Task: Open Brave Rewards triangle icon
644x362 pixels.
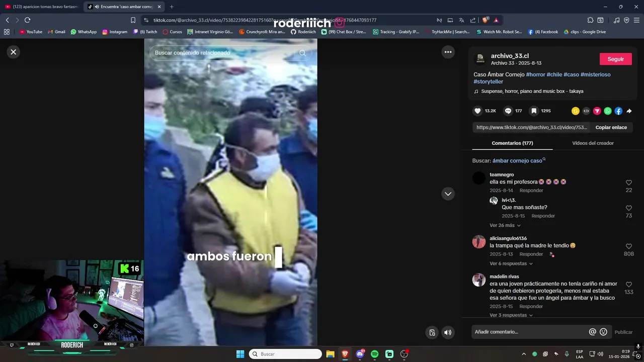Action: pyautogui.click(x=496, y=20)
